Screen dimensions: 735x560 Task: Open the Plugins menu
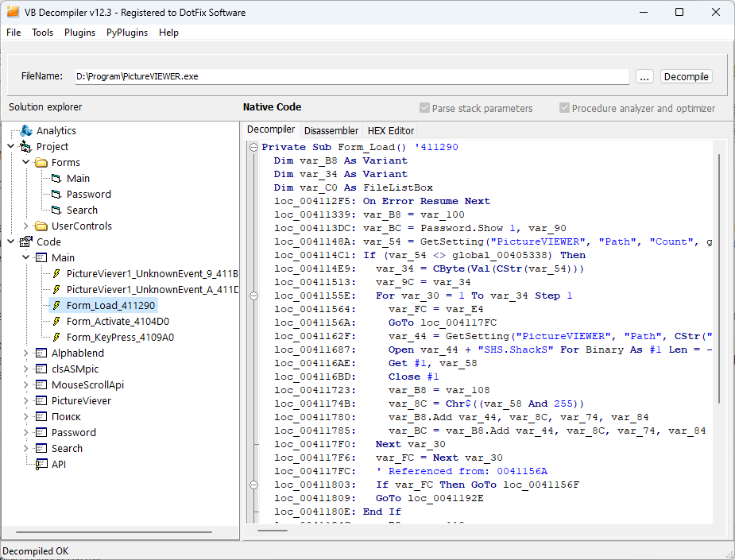(x=79, y=33)
